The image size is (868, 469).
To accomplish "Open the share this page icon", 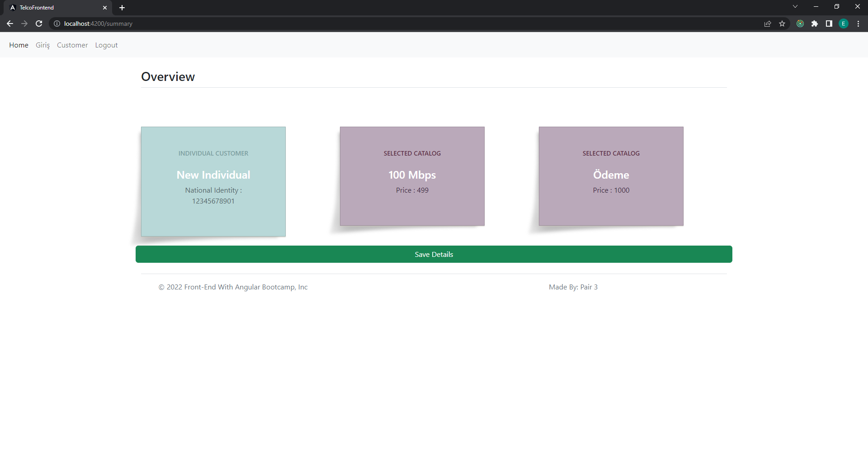I will coord(768,24).
